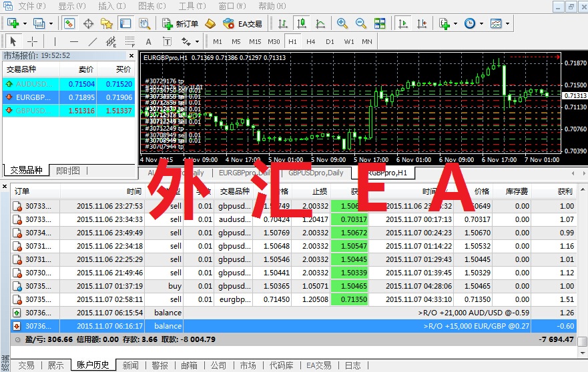Open the indicators list icon
Screen dimensions: 588x372
point(444,23)
